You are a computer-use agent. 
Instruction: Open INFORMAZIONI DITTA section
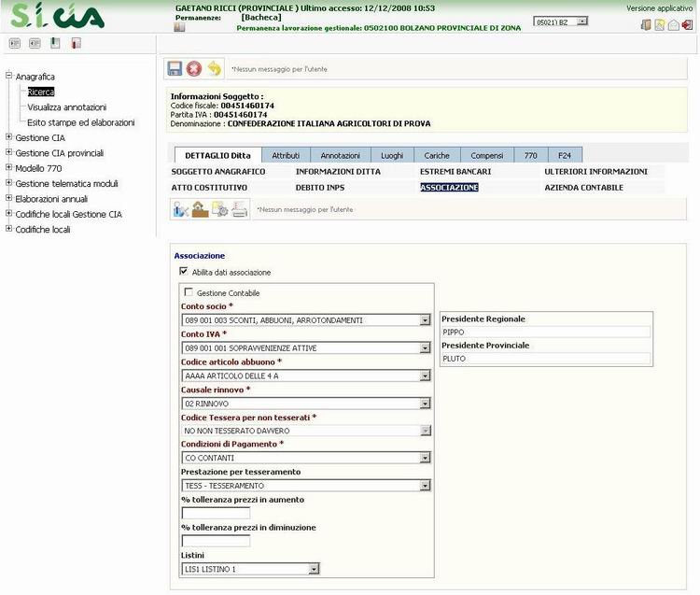click(x=338, y=172)
